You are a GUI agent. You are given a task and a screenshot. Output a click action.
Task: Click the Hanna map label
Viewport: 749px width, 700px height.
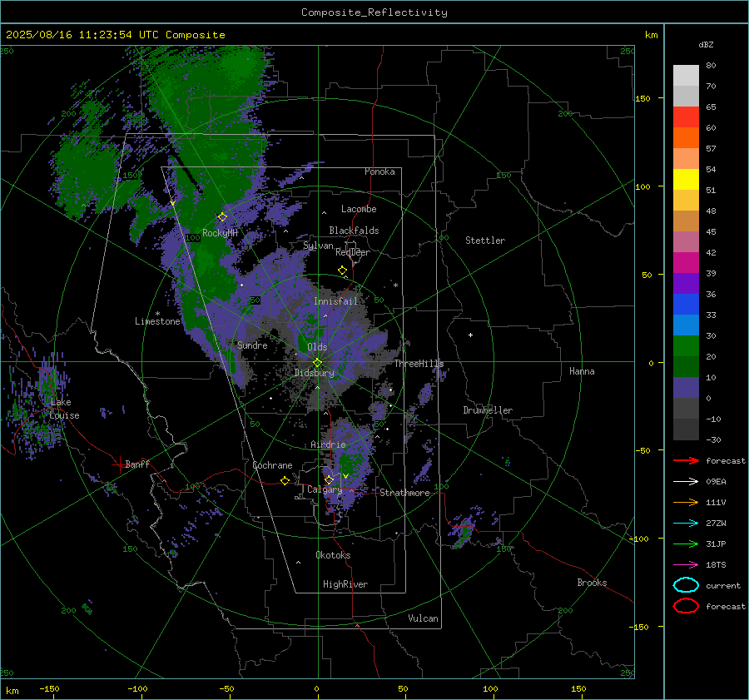point(582,371)
